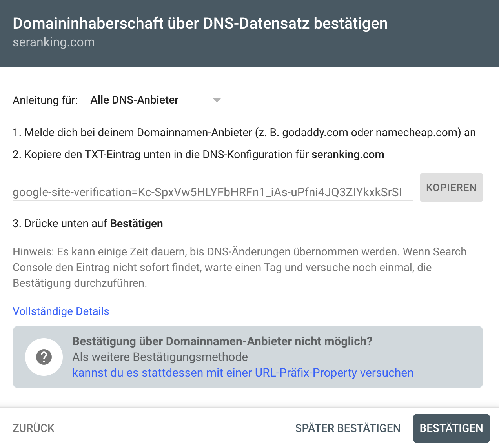Choose SPÄTER BESTÄTIGEN

pos(348,428)
